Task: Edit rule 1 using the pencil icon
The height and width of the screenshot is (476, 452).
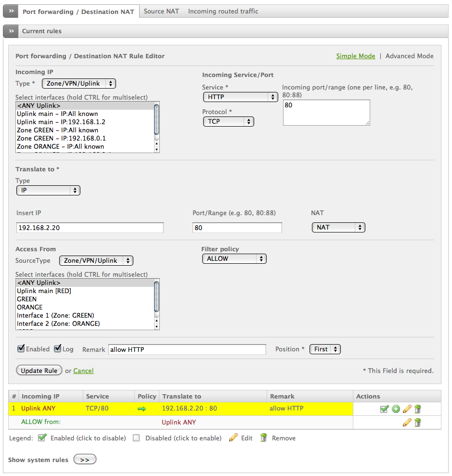Action: coord(407,409)
